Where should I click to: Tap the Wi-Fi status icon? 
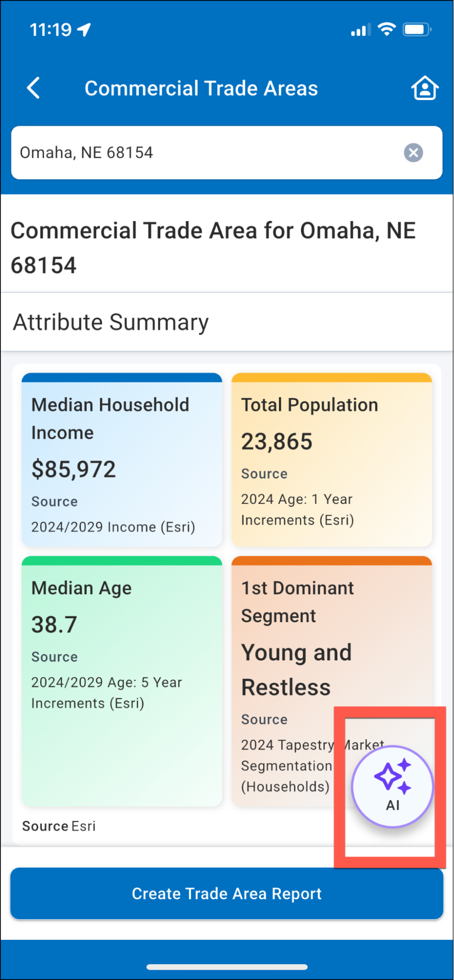tap(387, 29)
